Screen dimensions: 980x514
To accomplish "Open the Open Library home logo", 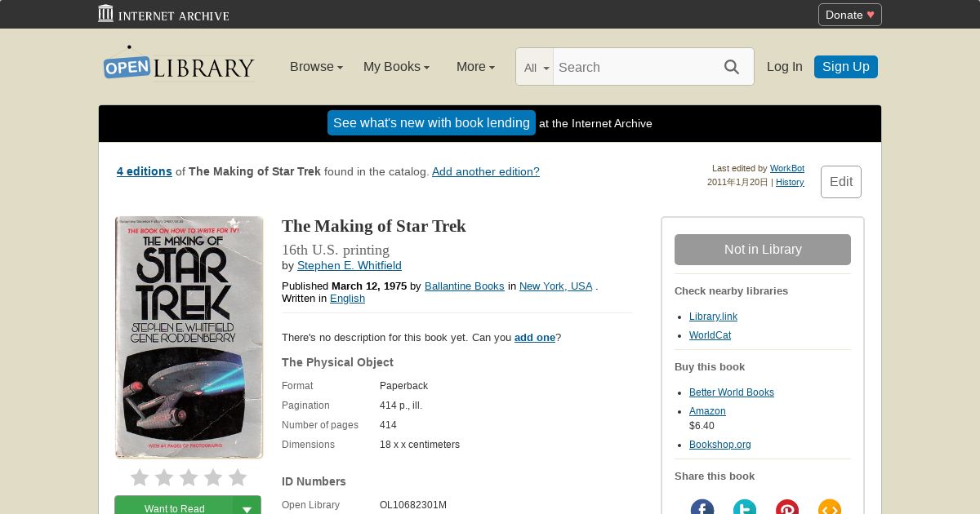I will [179, 64].
